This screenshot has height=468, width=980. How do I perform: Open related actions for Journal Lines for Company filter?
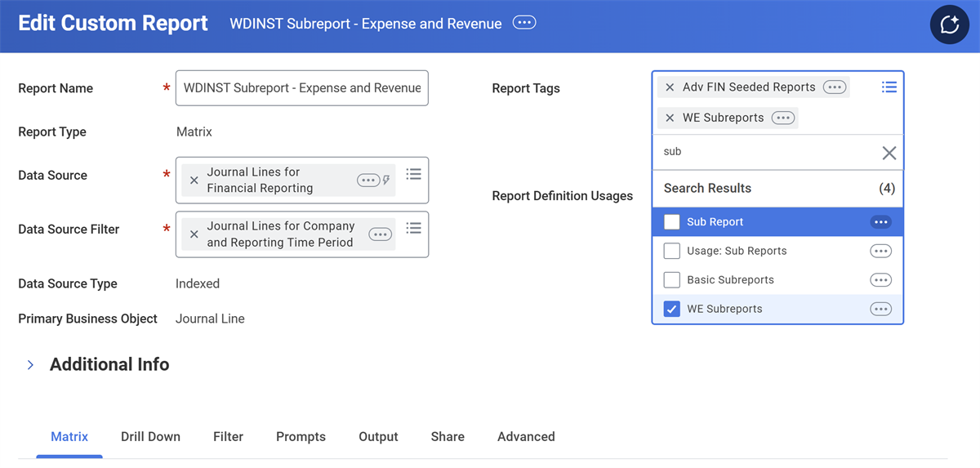pos(380,234)
